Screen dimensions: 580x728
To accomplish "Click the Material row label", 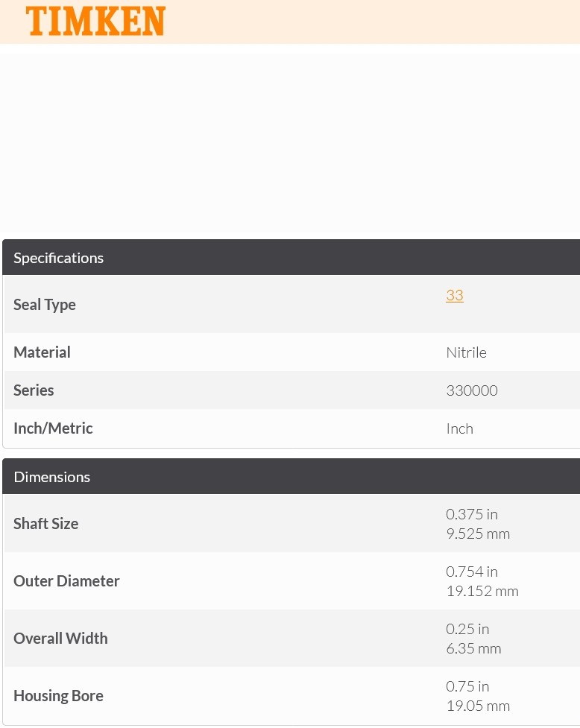I will 42,352.
